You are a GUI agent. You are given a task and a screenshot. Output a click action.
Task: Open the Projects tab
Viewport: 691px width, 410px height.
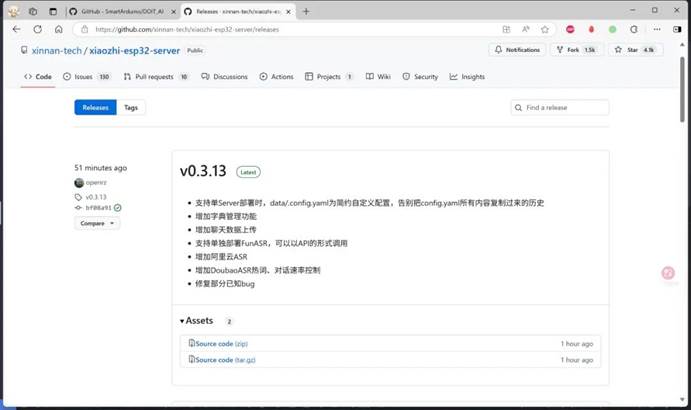pos(329,77)
